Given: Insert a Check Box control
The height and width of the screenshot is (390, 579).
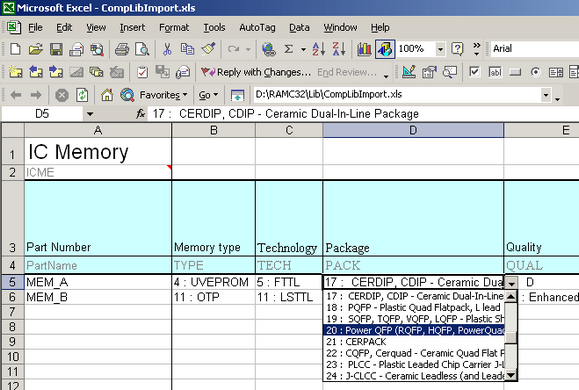Looking at the screenshot, I should pyautogui.click(x=474, y=72).
